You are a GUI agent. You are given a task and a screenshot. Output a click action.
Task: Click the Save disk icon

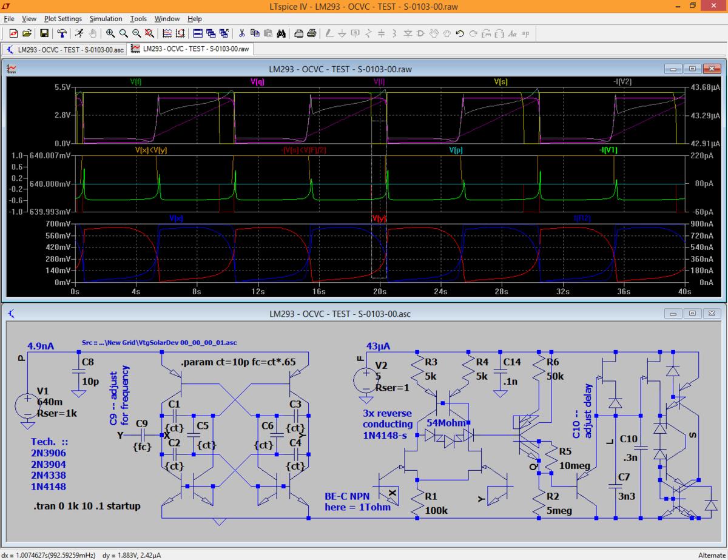pyautogui.click(x=44, y=33)
